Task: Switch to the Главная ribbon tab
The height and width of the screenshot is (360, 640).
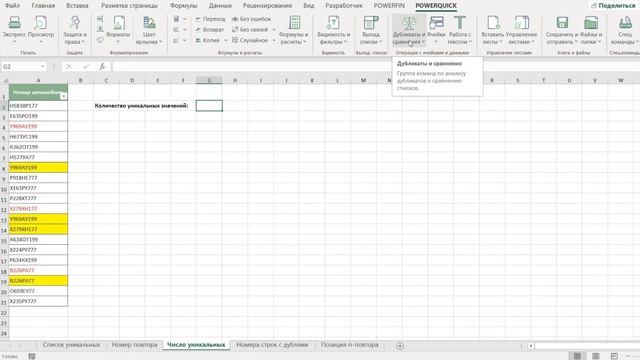Action: (x=43, y=6)
